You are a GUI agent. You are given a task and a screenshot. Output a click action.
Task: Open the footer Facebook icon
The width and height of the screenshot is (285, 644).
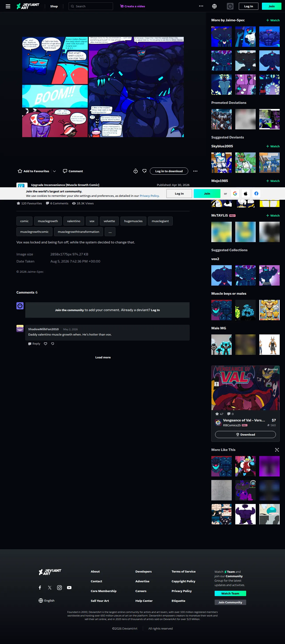pos(40,587)
